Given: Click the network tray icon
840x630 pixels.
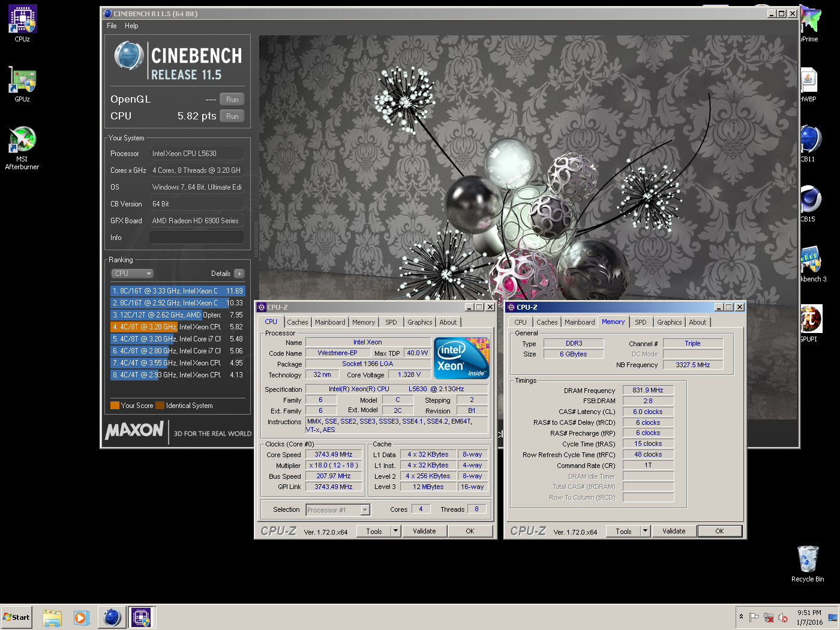Looking at the screenshot, I should (x=769, y=617).
